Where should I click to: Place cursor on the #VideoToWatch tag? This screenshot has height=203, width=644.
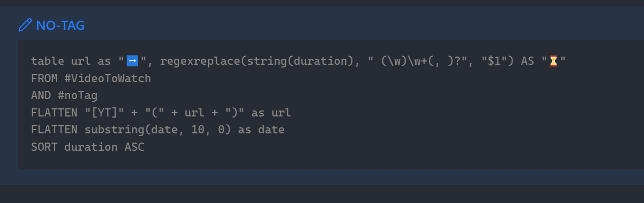[108, 78]
